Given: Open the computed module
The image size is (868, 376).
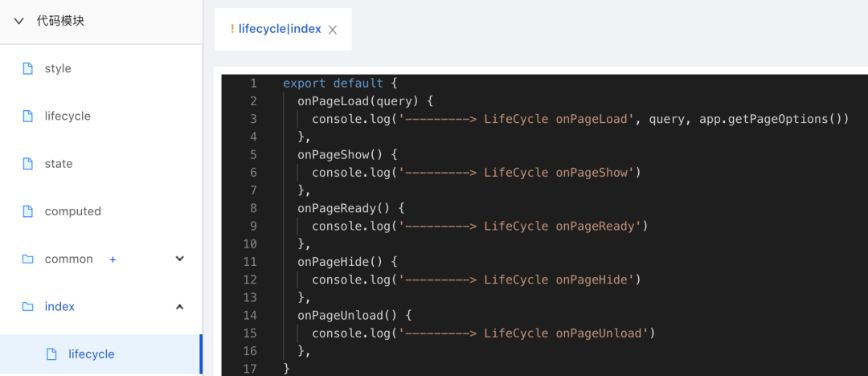Looking at the screenshot, I should (72, 211).
